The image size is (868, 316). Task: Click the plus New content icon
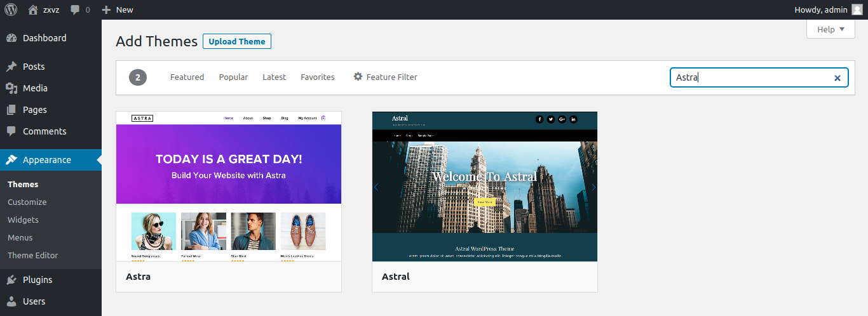click(x=106, y=10)
